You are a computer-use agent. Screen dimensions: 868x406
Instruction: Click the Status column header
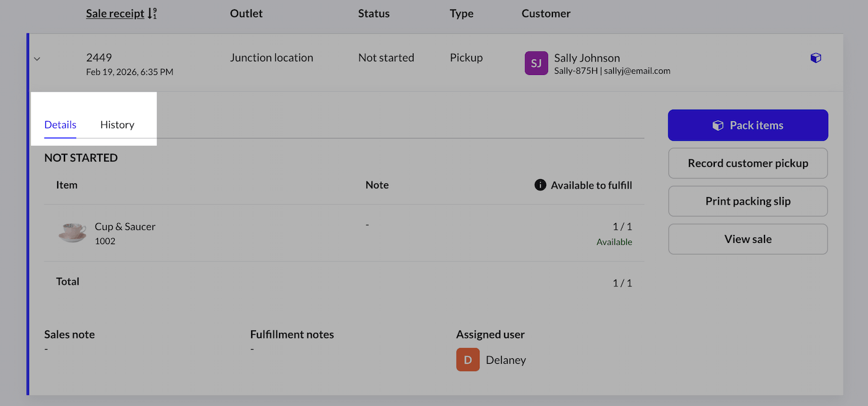(374, 13)
